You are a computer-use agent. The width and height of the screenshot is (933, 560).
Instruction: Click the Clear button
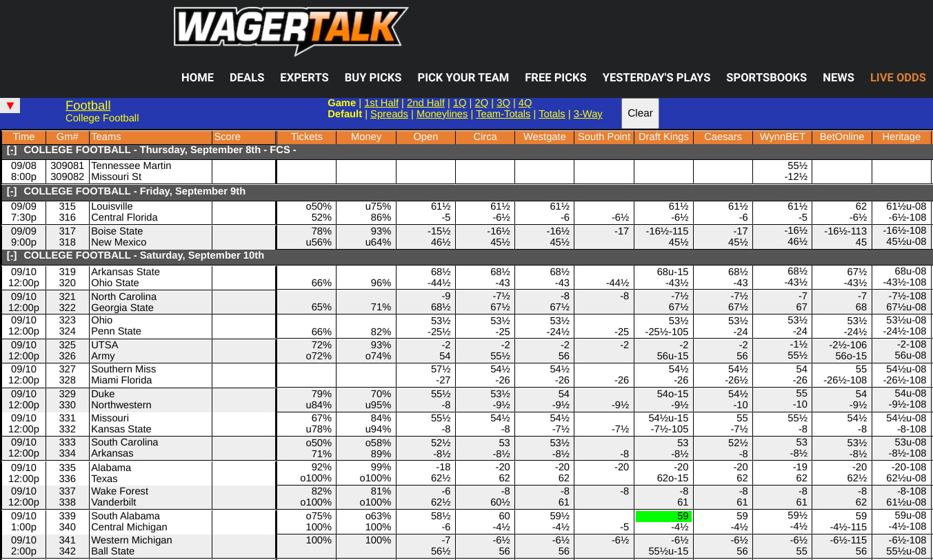pyautogui.click(x=640, y=113)
